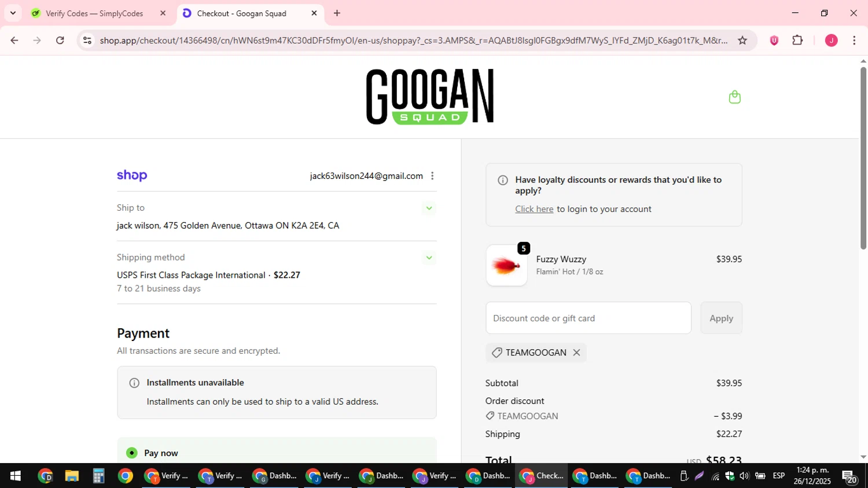The image size is (868, 488).
Task: Click the Googan Squad store logo
Action: [429, 97]
